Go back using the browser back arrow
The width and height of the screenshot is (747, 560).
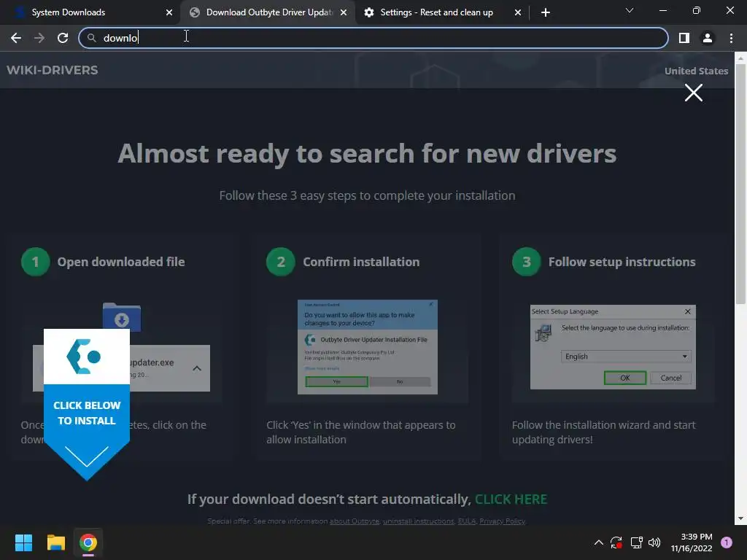(x=16, y=38)
